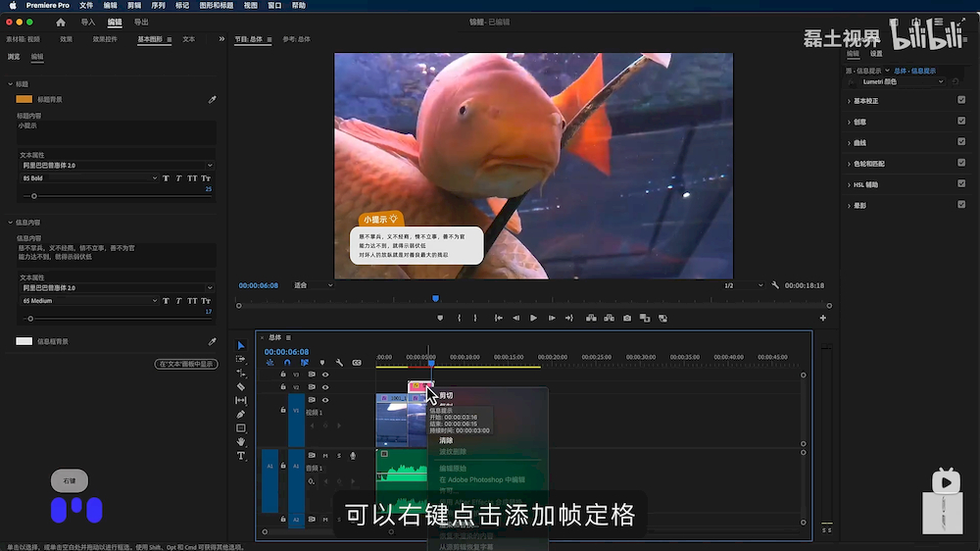
Task: Expand the Curves section in Lumetri
Action: pyautogui.click(x=849, y=142)
